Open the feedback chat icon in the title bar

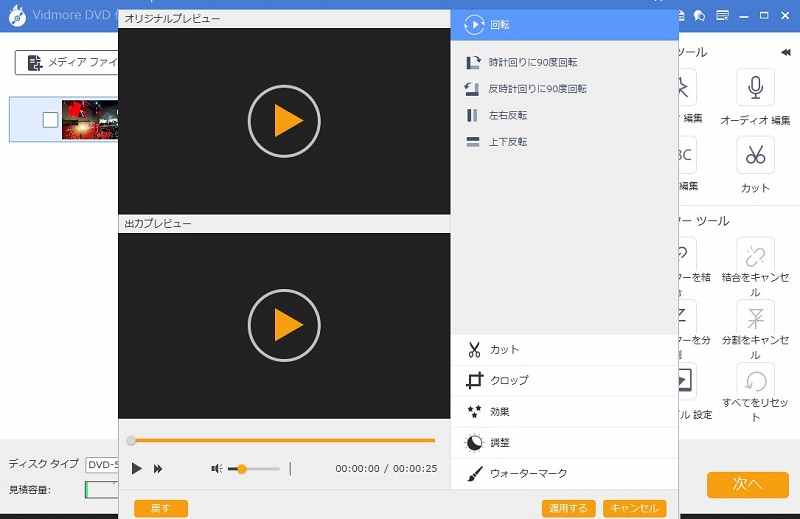(x=699, y=16)
